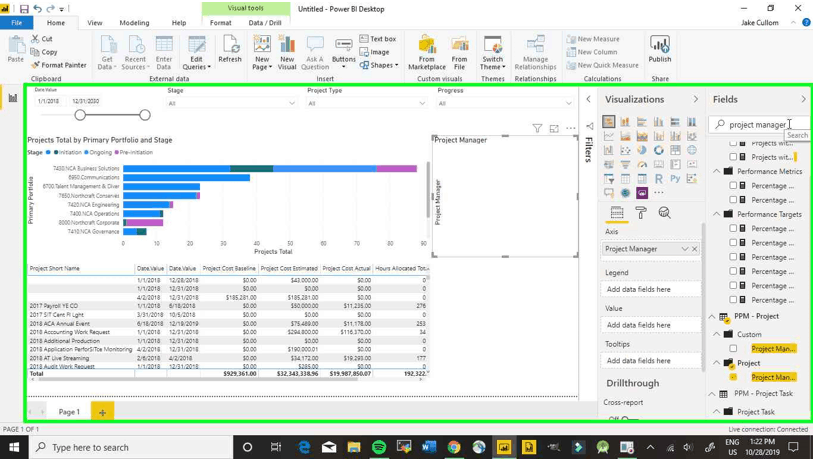Collapse the Visualizations pane with its chevron
The width and height of the screenshot is (814, 460).
pyautogui.click(x=696, y=99)
